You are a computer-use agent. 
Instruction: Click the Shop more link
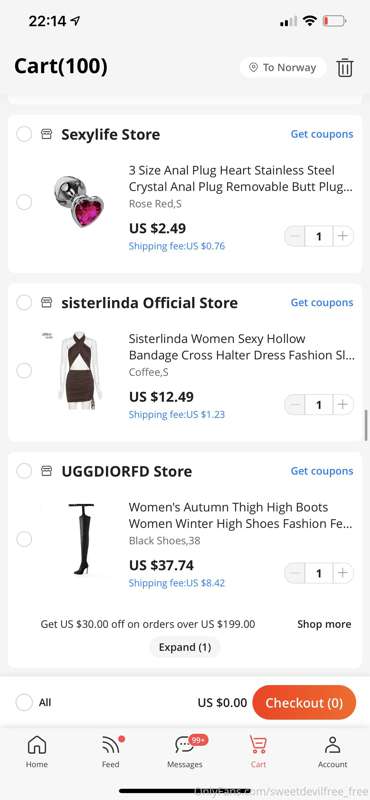tap(324, 624)
